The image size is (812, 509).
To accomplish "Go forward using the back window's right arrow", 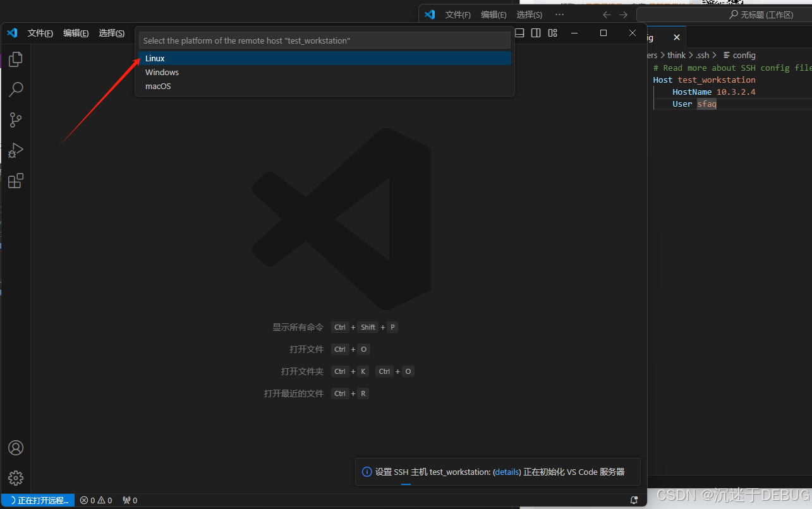I will (624, 15).
